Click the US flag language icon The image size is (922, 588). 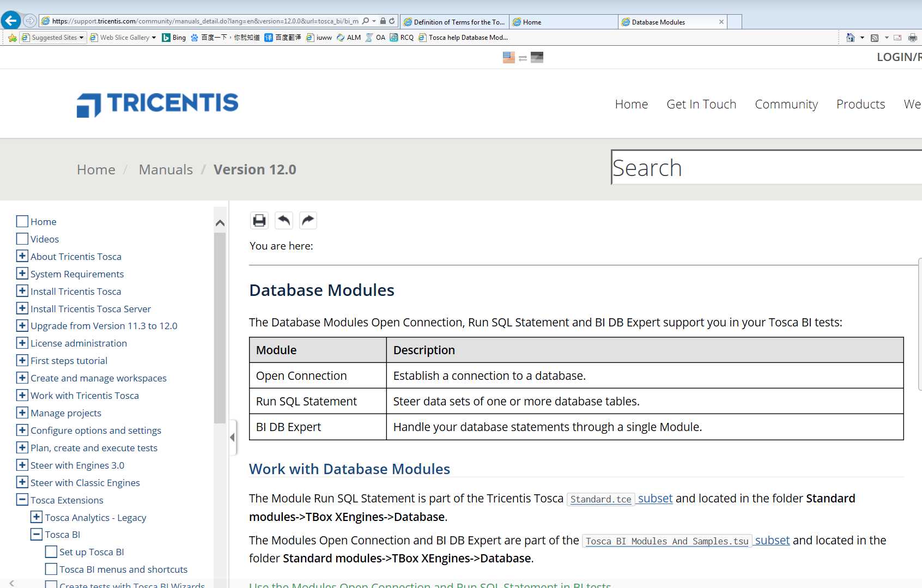[509, 57]
